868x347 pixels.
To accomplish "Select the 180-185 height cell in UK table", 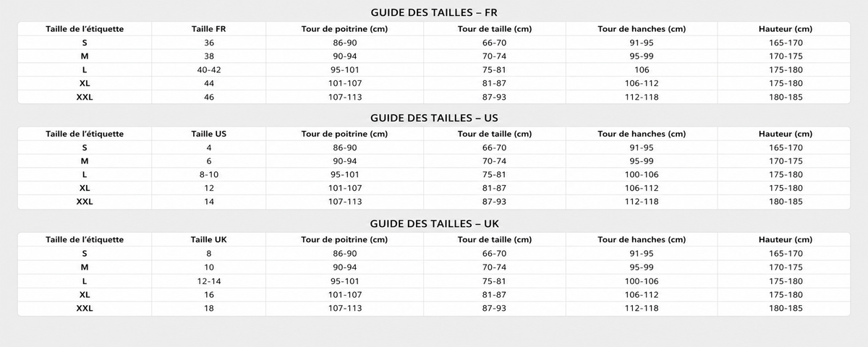I will point(786,308).
